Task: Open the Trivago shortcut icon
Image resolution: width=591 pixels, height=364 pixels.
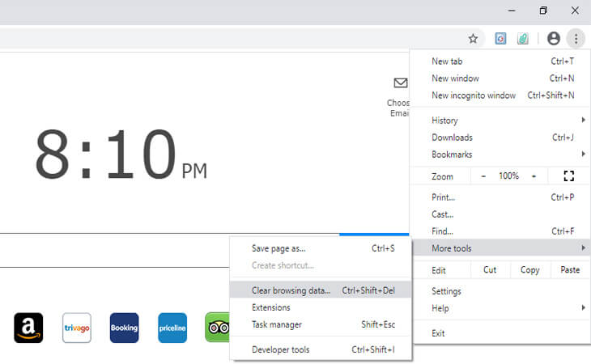Action: click(77, 328)
